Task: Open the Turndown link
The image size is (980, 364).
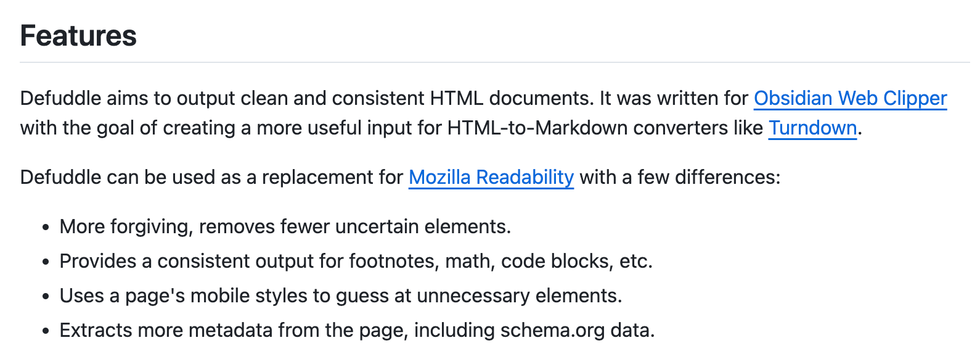Action: [812, 128]
